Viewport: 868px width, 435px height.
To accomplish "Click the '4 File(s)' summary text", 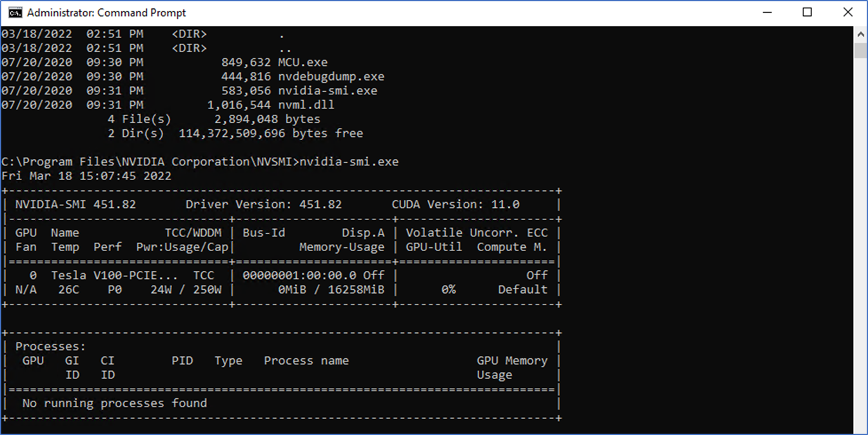I will [140, 119].
